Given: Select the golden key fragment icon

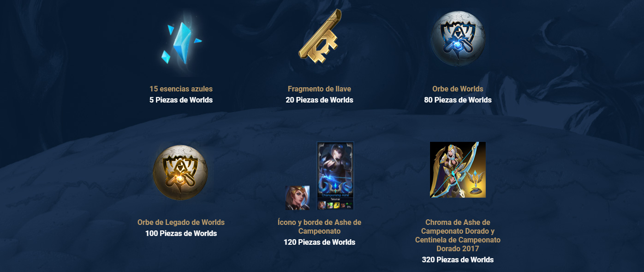Looking at the screenshot, I should [320, 38].
